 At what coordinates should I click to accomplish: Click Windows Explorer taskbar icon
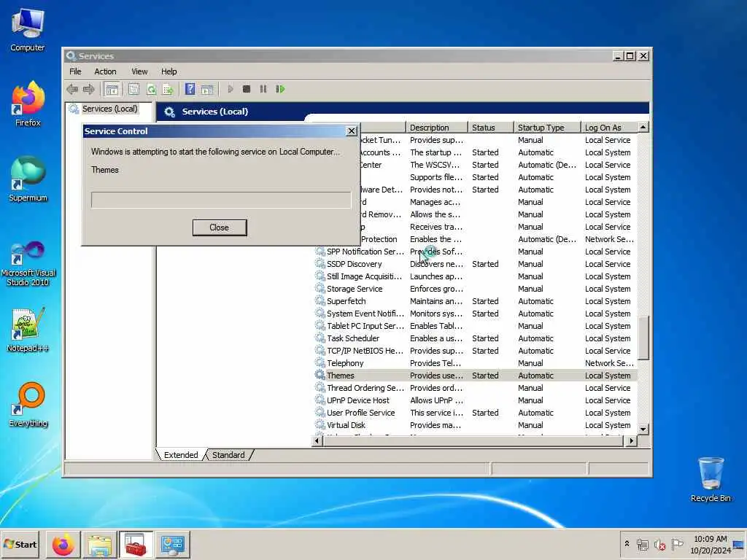click(99, 544)
